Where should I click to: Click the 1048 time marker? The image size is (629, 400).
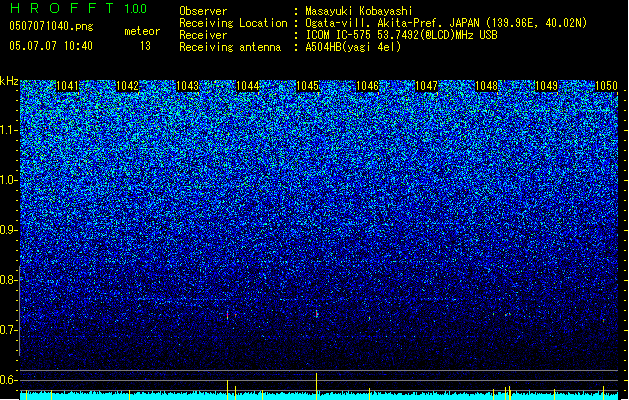(x=486, y=86)
